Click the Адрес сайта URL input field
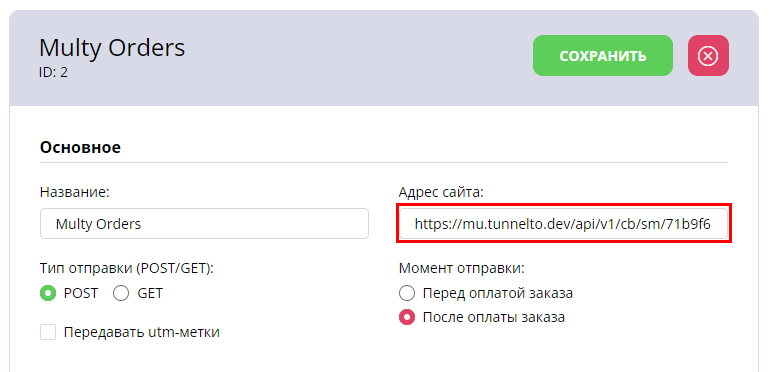Image resolution: width=769 pixels, height=372 pixels. [564, 224]
